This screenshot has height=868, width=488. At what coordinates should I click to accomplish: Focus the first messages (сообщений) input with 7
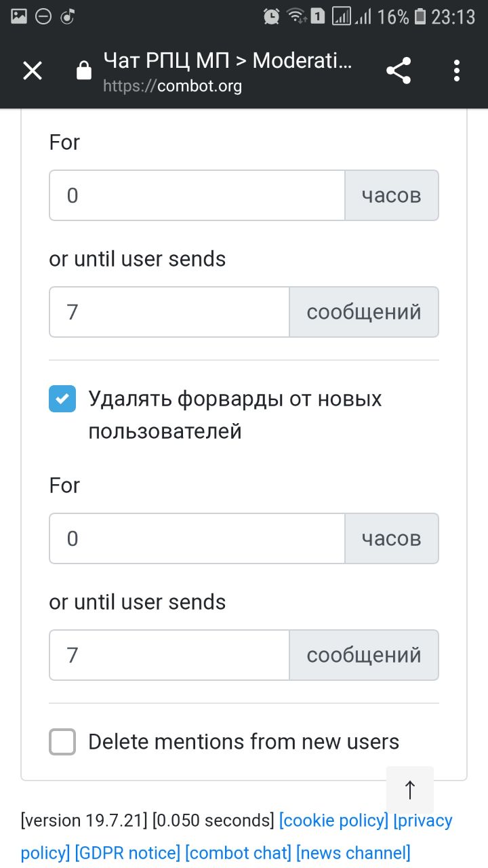point(169,312)
